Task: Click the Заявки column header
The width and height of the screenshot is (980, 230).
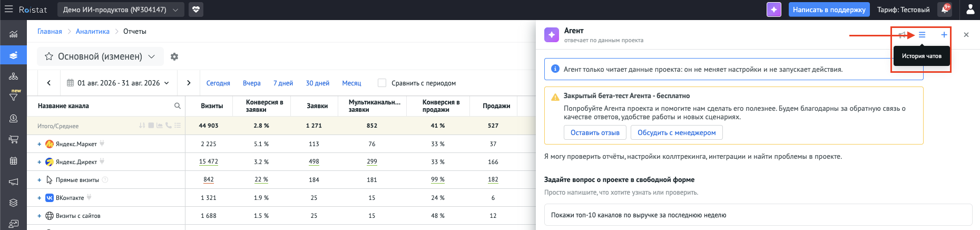Action: (x=317, y=106)
